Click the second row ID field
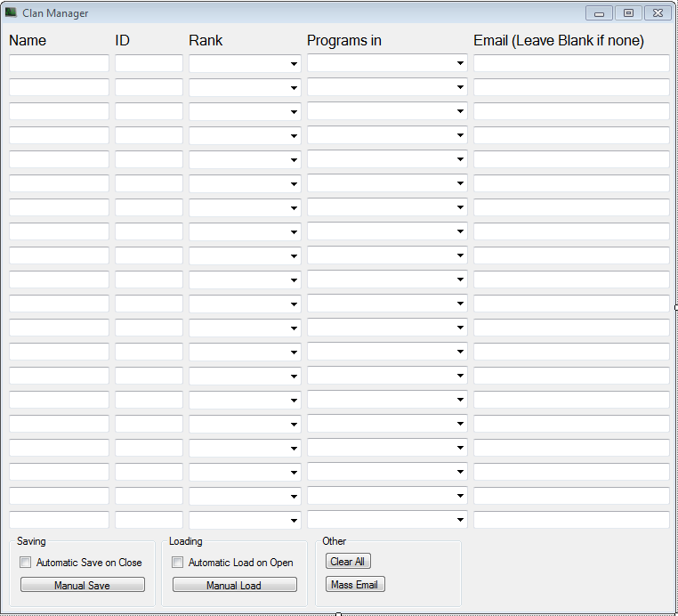 [149, 88]
